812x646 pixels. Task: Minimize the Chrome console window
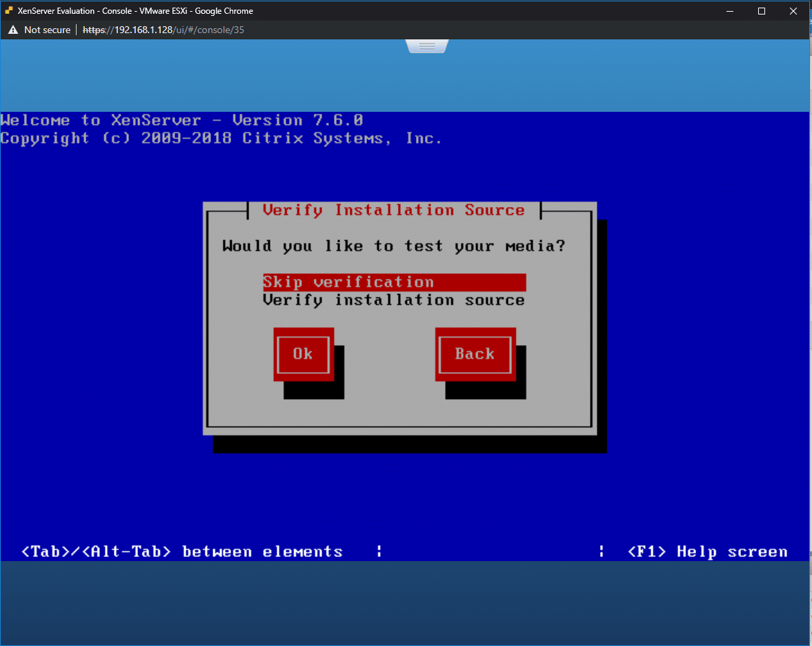click(730, 11)
